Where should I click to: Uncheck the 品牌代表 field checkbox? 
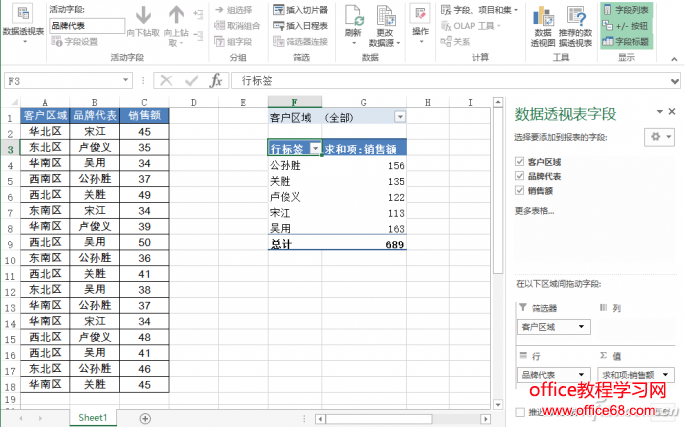(519, 176)
